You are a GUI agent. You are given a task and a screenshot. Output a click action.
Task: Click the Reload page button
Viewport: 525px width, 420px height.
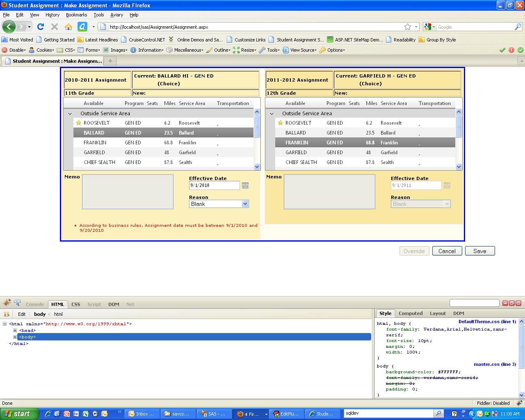(x=40, y=27)
